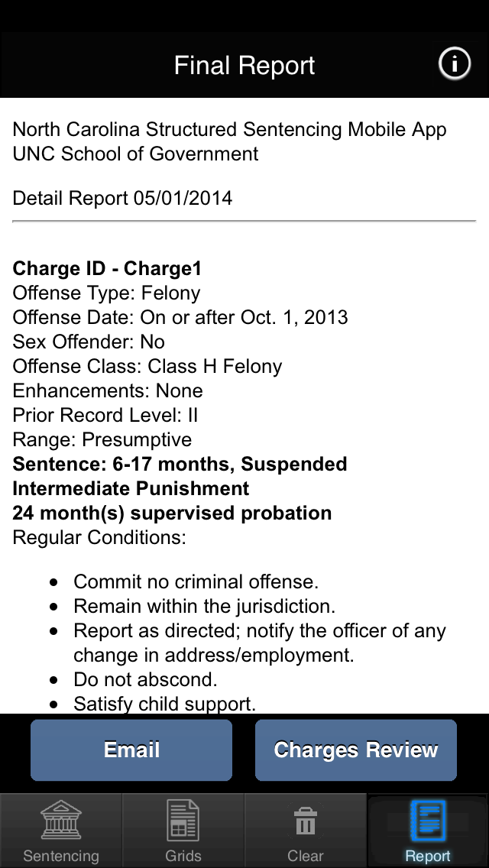489x868 pixels.
Task: Tap the Satisfy child support condition
Action: (164, 704)
